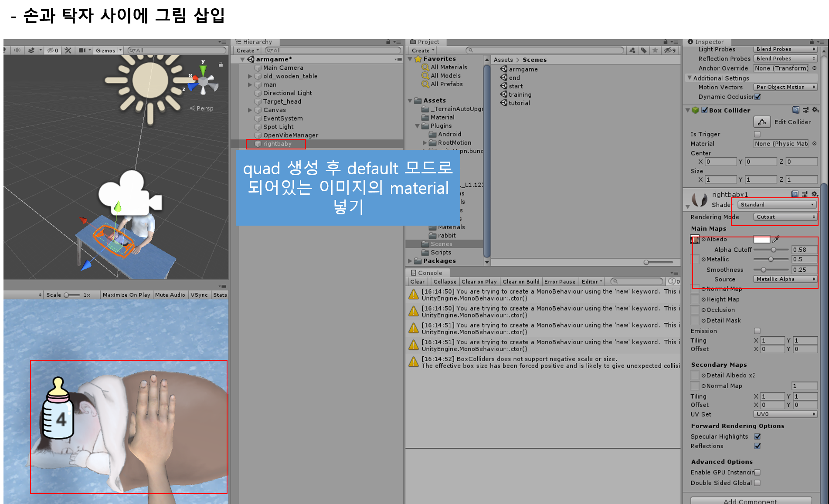The height and width of the screenshot is (504, 829).
Task: Open UV Set UV0 dropdown
Action: [785, 414]
